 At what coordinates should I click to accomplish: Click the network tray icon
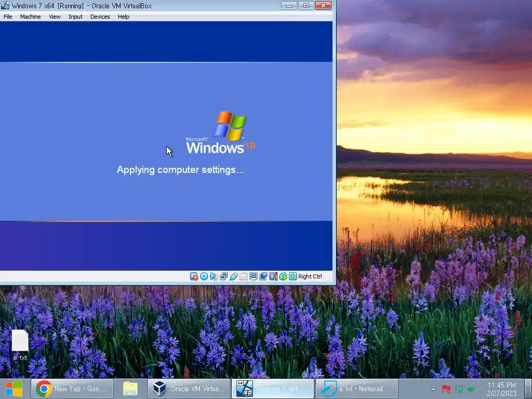click(459, 389)
